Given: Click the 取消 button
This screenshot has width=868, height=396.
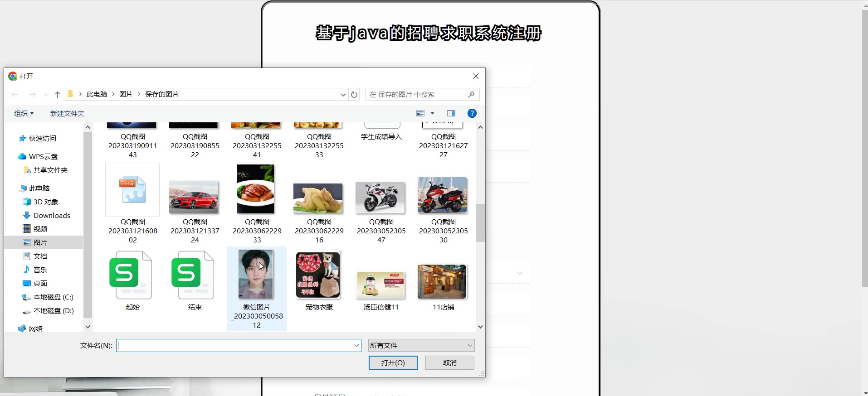Looking at the screenshot, I should click(450, 362).
